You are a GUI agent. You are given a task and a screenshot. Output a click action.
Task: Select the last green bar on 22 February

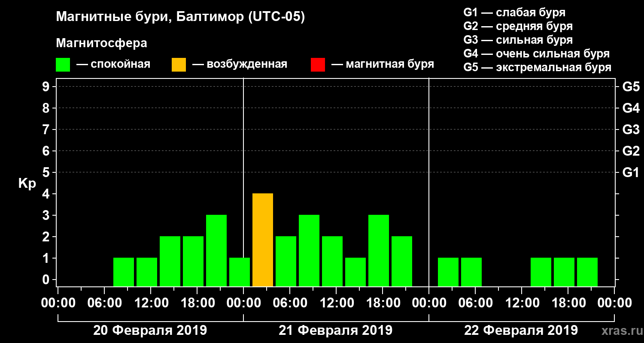click(587, 272)
